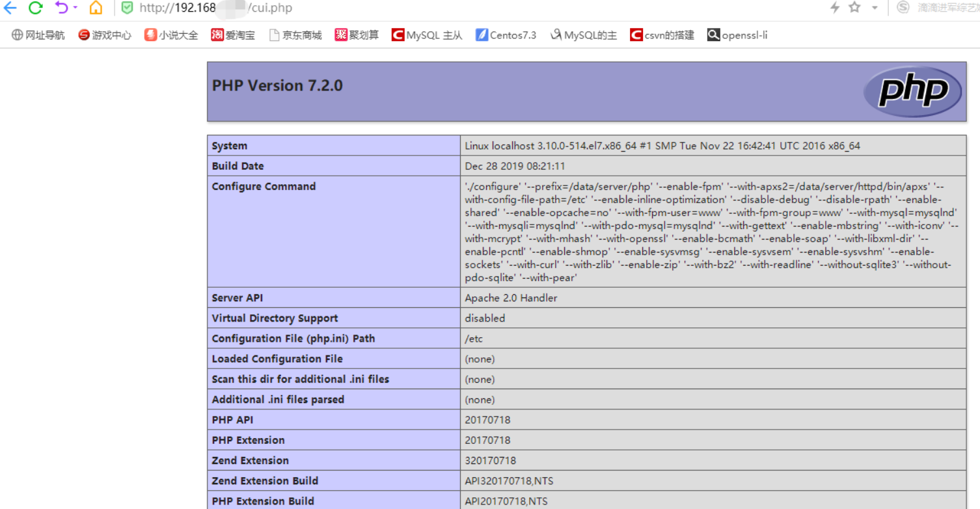Click the Server API label
Image resolution: width=980 pixels, height=509 pixels.
(x=237, y=298)
